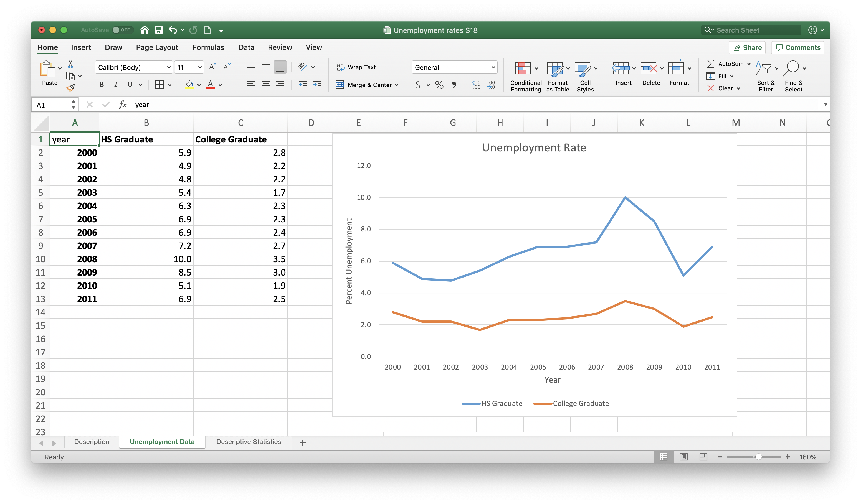Click the percent style icon

[439, 85]
